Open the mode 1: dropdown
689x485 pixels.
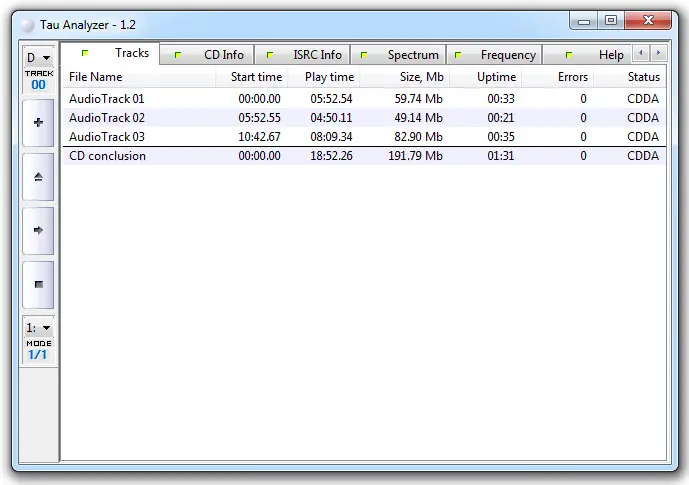38,328
